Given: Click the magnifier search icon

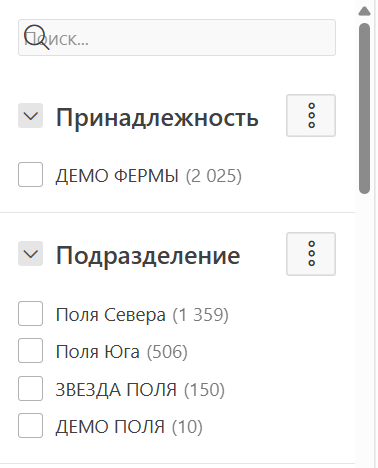Looking at the screenshot, I should click(36, 37).
